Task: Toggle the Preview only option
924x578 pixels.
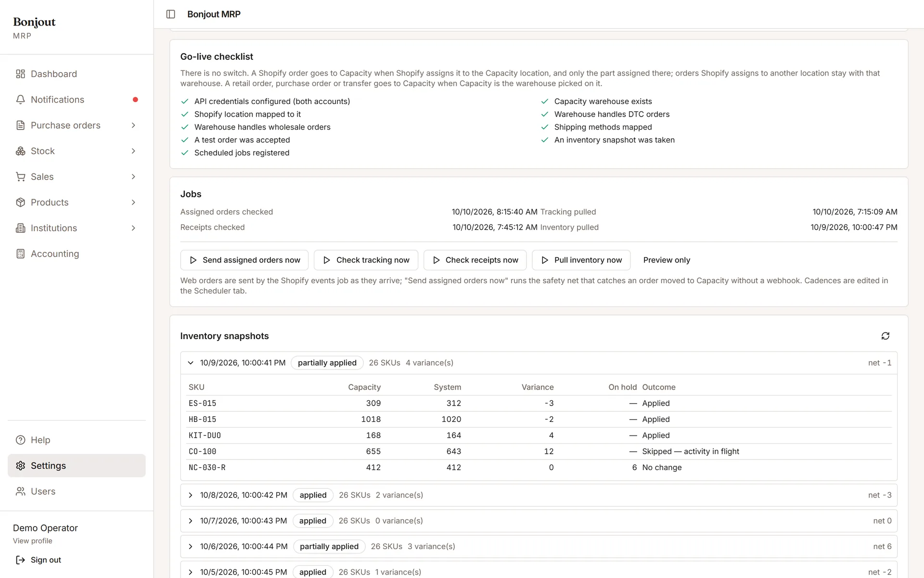Action: pyautogui.click(x=667, y=260)
